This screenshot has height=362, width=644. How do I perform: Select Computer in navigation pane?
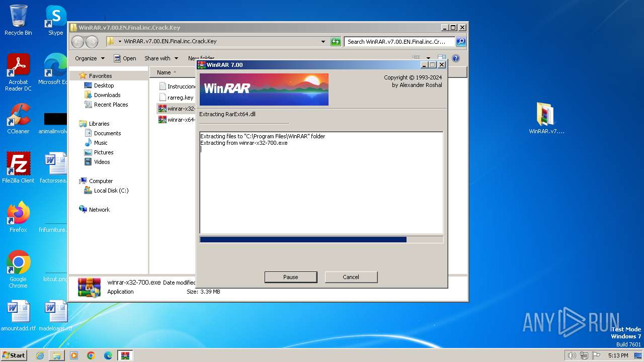(x=101, y=181)
